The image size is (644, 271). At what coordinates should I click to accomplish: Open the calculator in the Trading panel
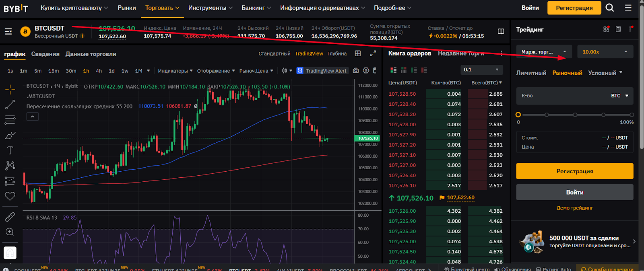point(618,29)
